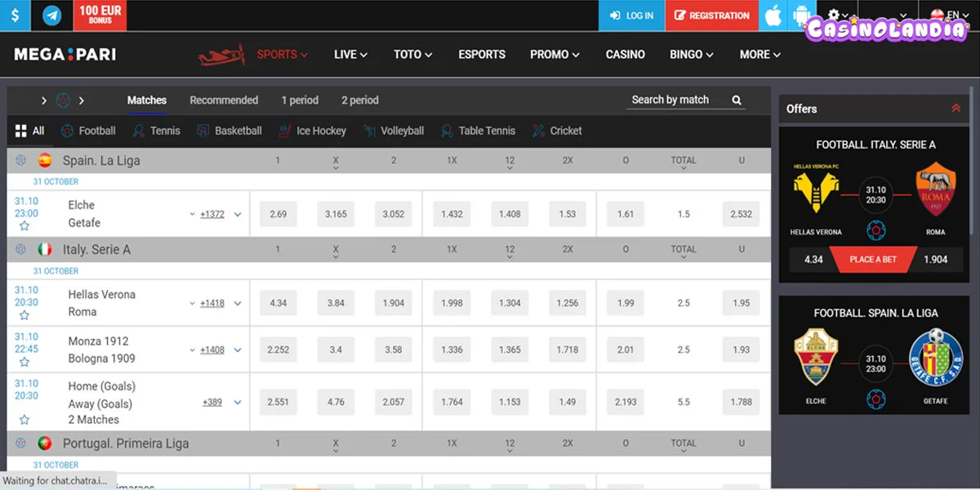Click the Italy flag icon
The width and height of the screenshot is (980, 490).
pyautogui.click(x=45, y=249)
